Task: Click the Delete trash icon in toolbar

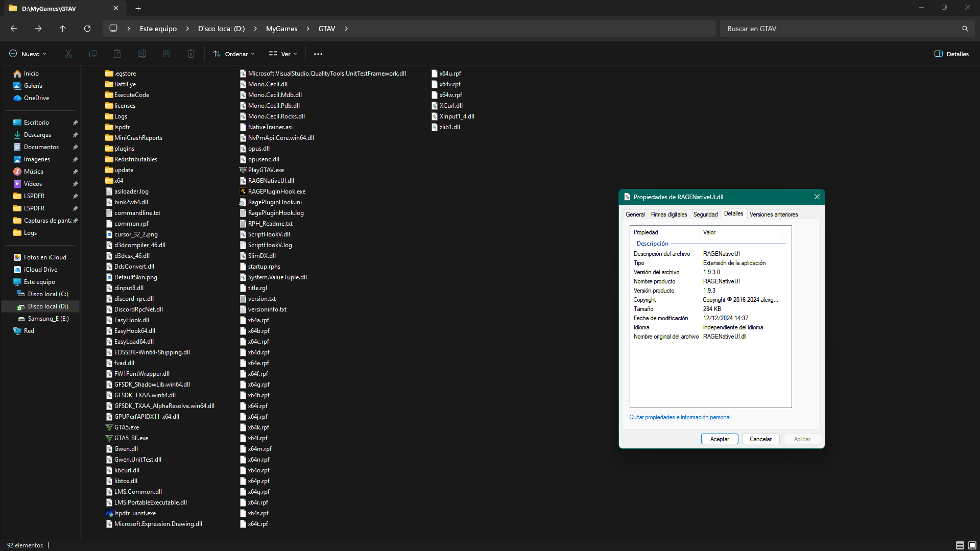Action: coord(191,54)
